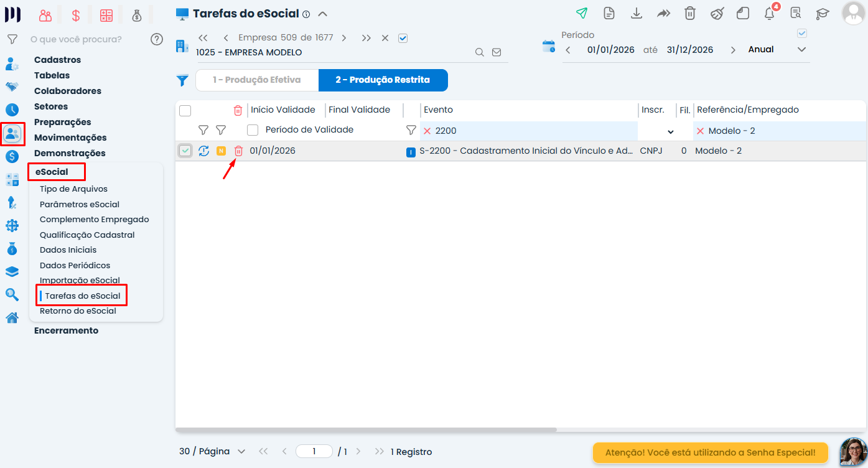Open Retorno do eSocial menu item
868x468 pixels.
(78, 311)
